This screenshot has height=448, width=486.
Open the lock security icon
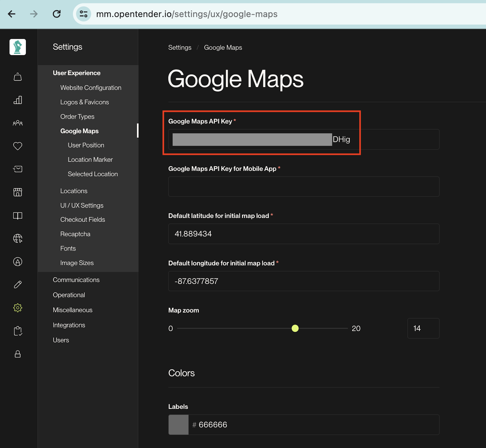coord(18,354)
